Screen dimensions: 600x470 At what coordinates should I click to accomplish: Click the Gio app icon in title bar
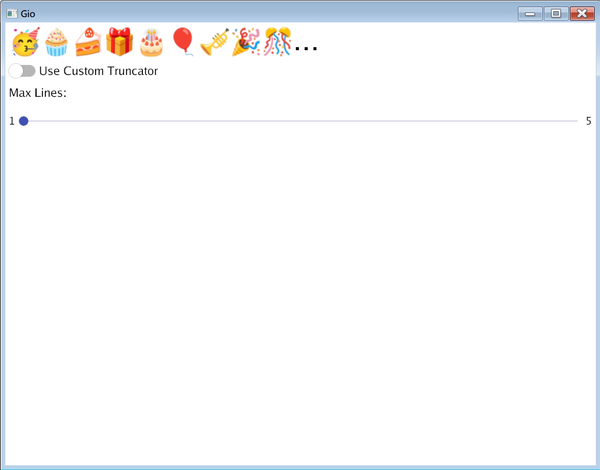[12, 13]
